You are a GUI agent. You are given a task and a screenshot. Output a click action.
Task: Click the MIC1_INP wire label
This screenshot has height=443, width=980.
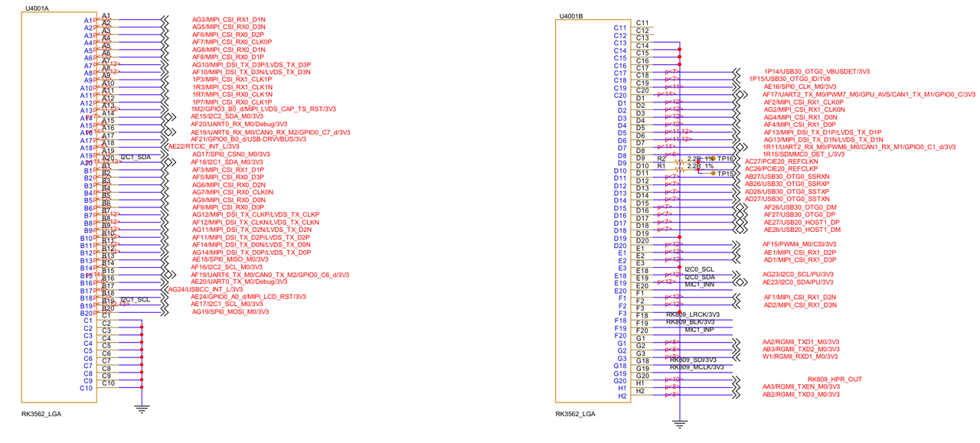[701, 330]
